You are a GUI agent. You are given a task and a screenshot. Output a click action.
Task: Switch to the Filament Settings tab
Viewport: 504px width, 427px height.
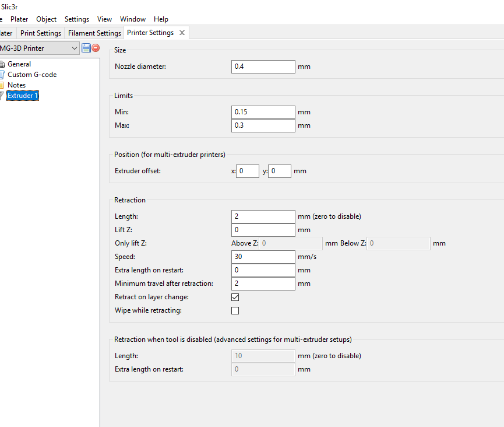(x=94, y=33)
